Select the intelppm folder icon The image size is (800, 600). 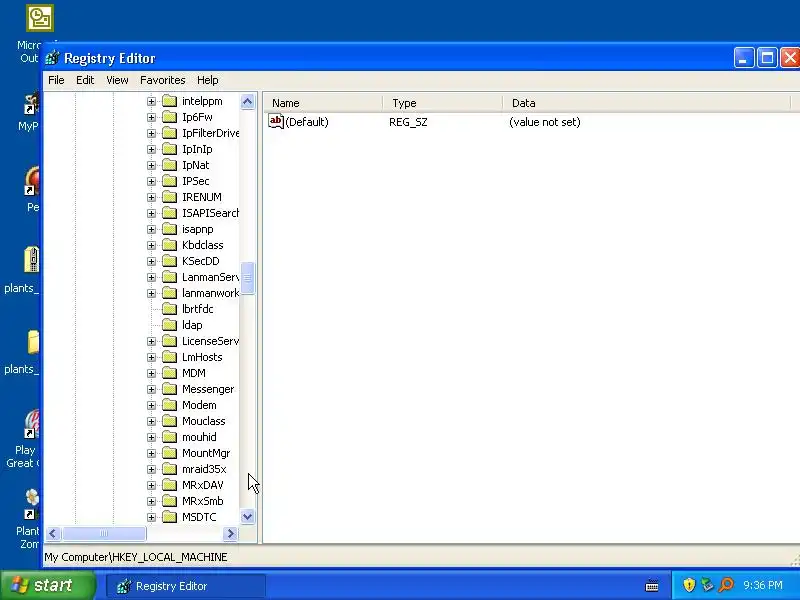point(169,101)
